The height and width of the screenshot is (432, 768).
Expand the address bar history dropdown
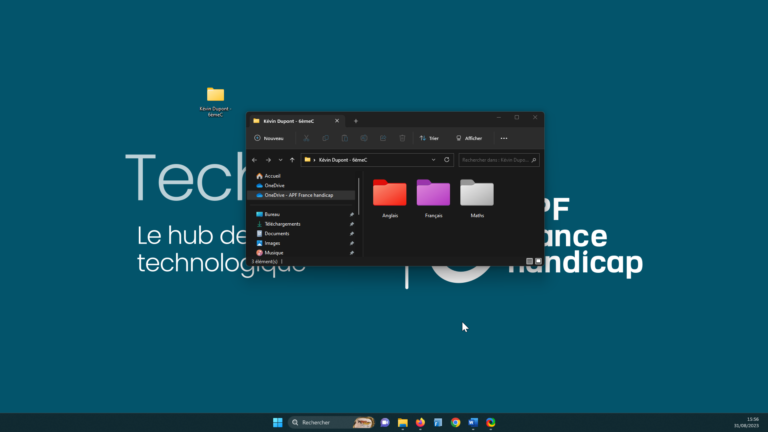(x=433, y=160)
